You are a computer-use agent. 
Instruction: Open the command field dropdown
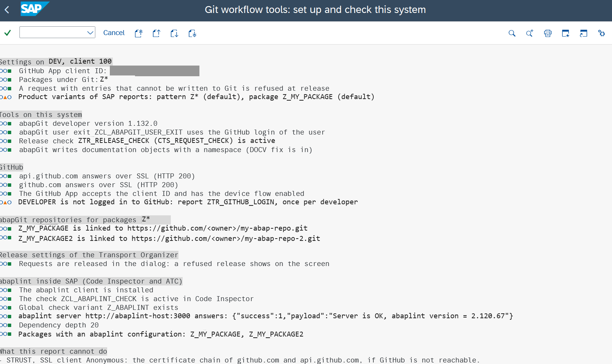click(90, 33)
